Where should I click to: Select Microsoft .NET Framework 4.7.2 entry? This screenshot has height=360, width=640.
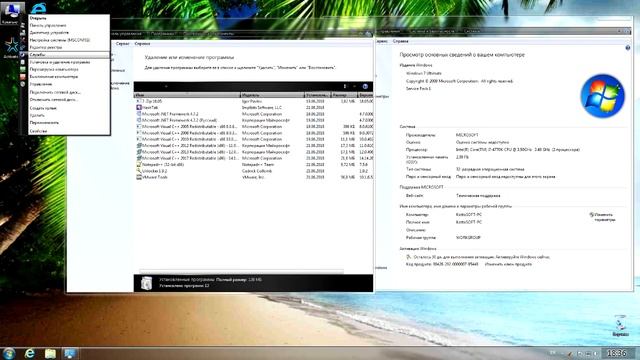click(253, 114)
